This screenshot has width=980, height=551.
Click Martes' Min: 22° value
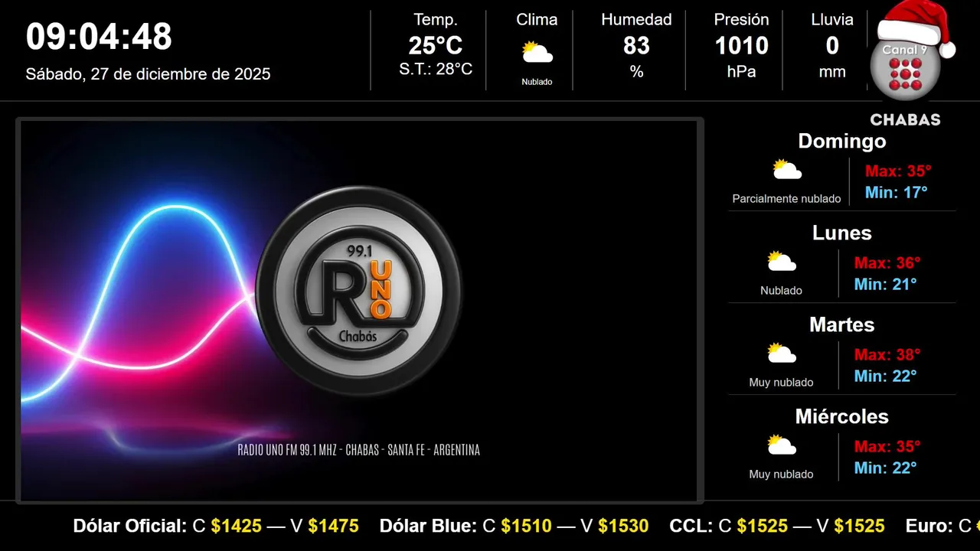click(x=886, y=376)
